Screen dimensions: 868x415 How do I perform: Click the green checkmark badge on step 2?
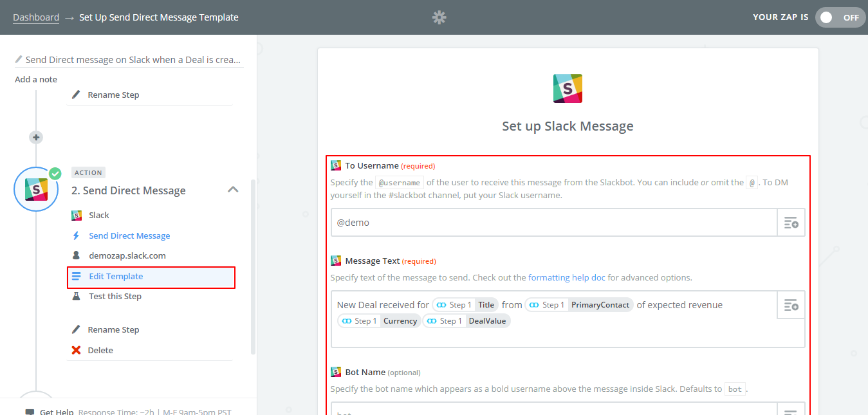(55, 173)
